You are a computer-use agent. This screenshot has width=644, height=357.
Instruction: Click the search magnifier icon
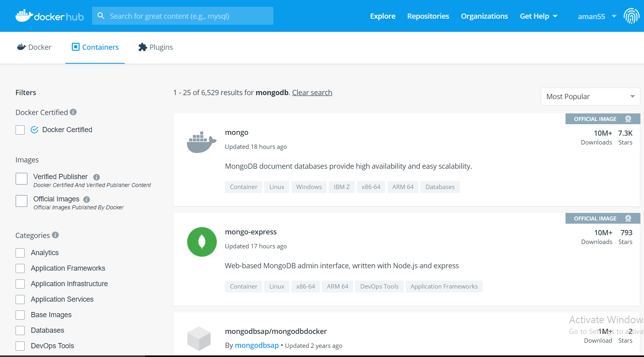click(101, 16)
